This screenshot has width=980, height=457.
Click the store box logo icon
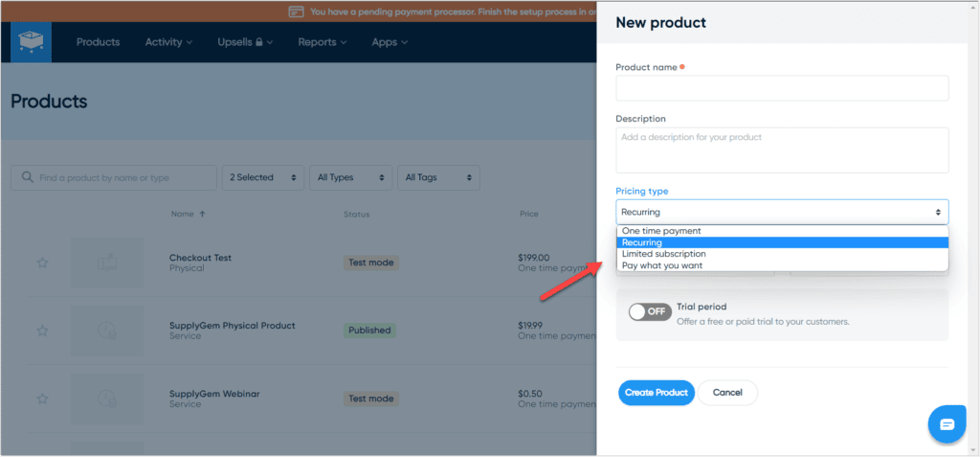(x=32, y=42)
